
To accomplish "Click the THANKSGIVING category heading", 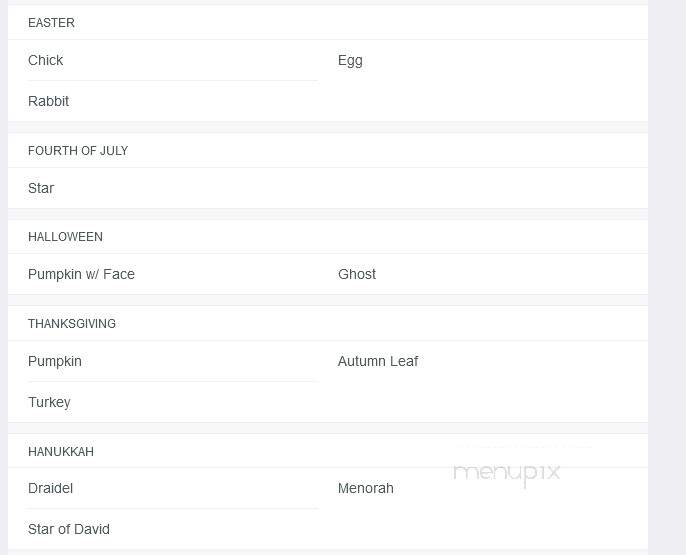I will coord(72,324).
